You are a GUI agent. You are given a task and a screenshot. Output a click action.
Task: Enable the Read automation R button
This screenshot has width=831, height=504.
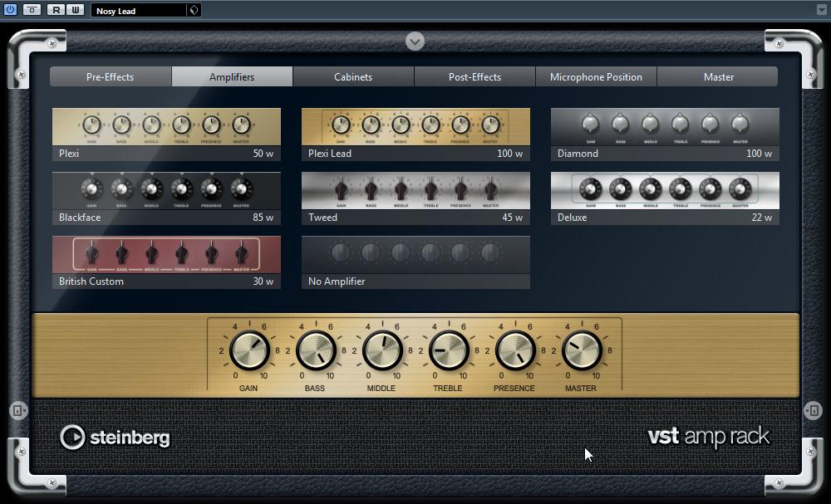(56, 9)
